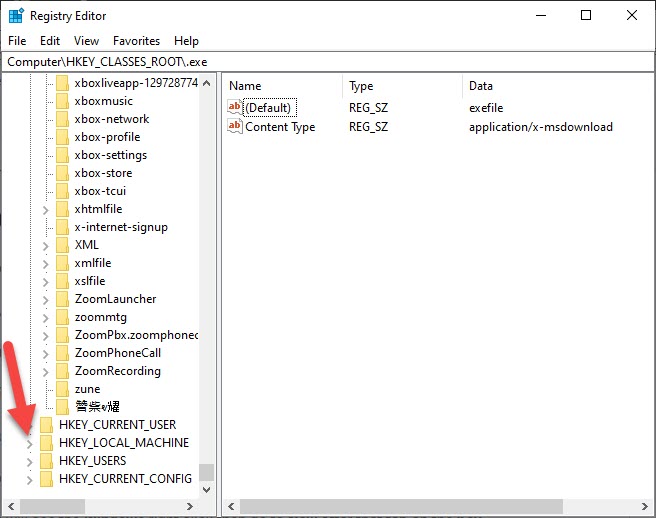Viewport: 656px width, 518px height.
Task: Open the Favorites menu
Action: tap(136, 41)
